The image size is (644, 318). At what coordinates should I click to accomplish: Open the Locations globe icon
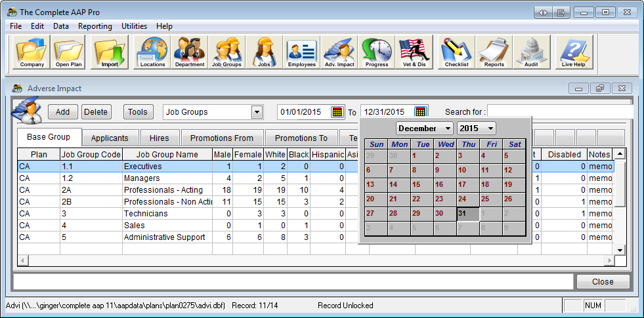[152, 52]
